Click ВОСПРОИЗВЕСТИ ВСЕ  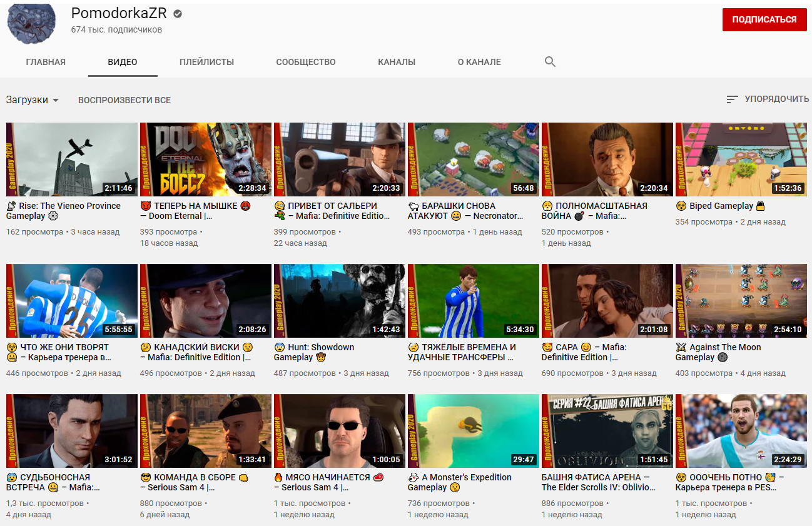pyautogui.click(x=124, y=100)
